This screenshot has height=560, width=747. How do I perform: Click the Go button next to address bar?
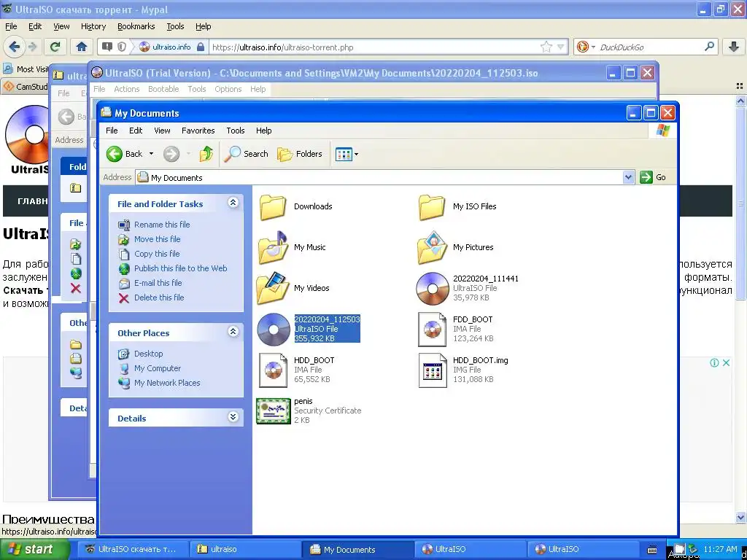pyautogui.click(x=653, y=178)
